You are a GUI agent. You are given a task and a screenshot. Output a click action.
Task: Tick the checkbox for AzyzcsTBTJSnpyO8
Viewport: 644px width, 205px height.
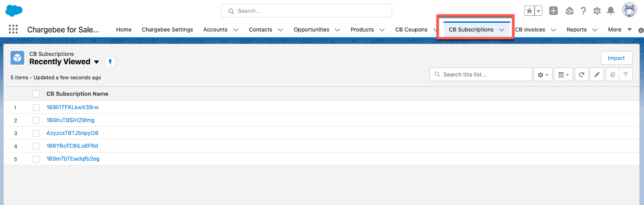pyautogui.click(x=36, y=134)
